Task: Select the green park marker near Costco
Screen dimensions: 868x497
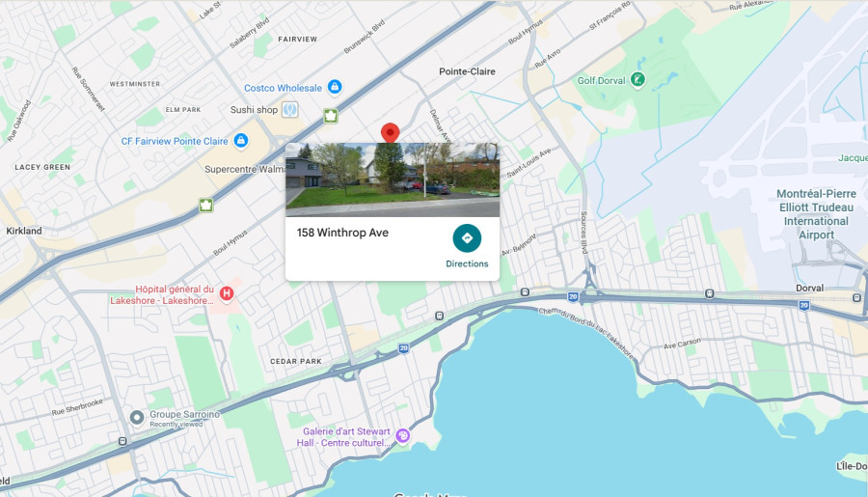Action: (331, 116)
